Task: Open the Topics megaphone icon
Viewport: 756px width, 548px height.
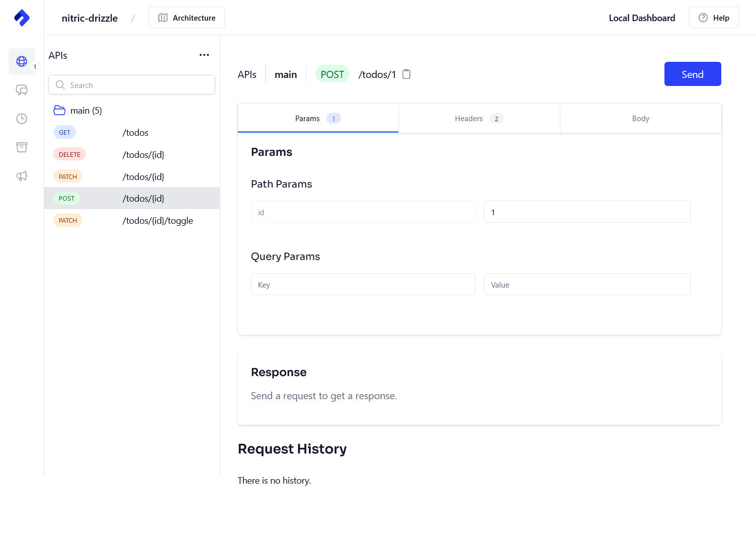Action: (x=22, y=176)
